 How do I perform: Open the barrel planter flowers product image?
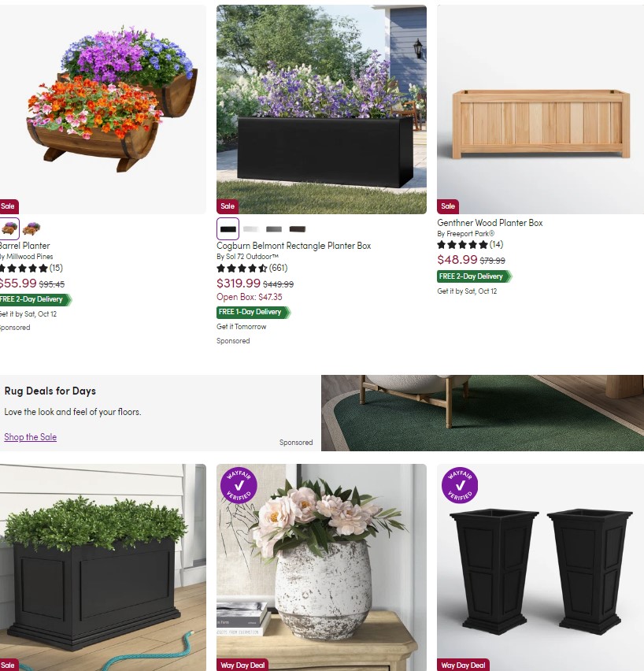pos(102,109)
